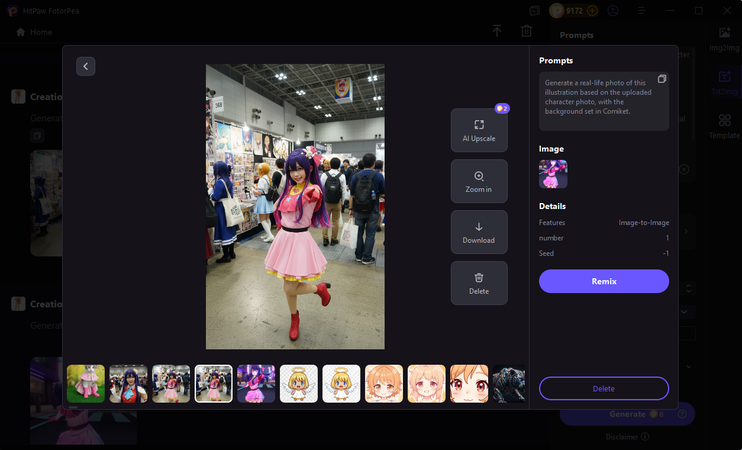Click the icon left of the credits counter
The height and width of the screenshot is (450, 742).
click(x=534, y=10)
